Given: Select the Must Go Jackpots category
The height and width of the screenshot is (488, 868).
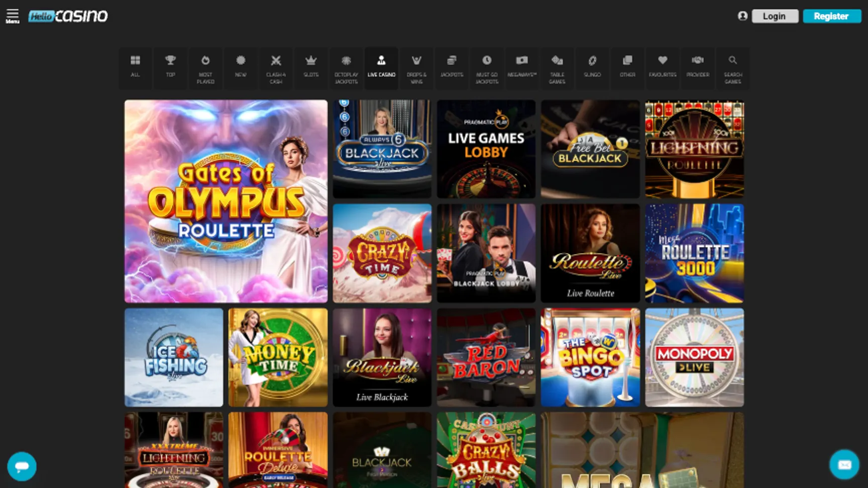Looking at the screenshot, I should tap(487, 68).
